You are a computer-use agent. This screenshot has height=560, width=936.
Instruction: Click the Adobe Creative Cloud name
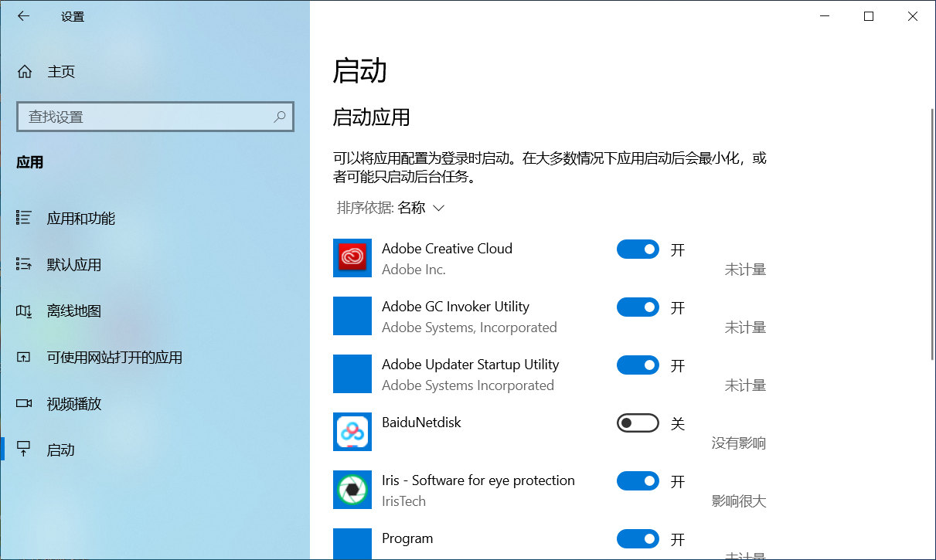[447, 249]
